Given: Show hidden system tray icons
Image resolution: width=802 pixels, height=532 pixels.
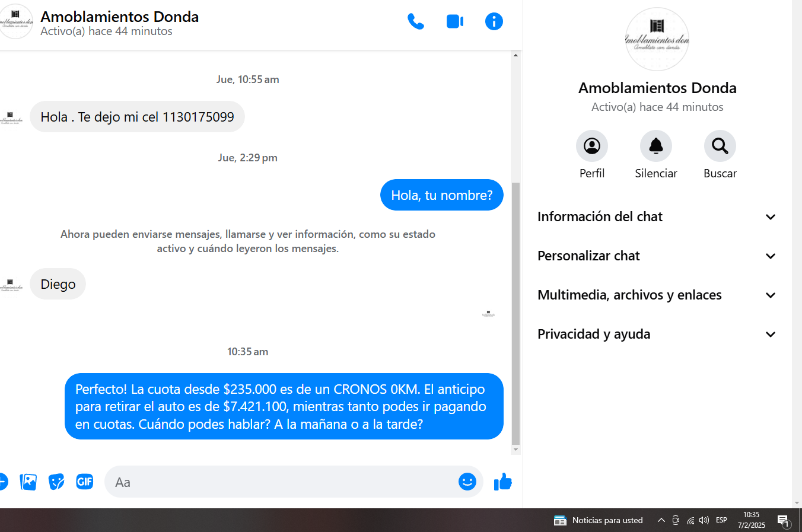Looking at the screenshot, I should tap(661, 520).
